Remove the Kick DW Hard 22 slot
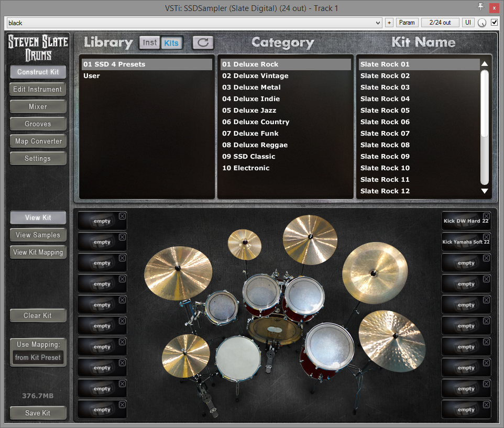 pos(486,216)
